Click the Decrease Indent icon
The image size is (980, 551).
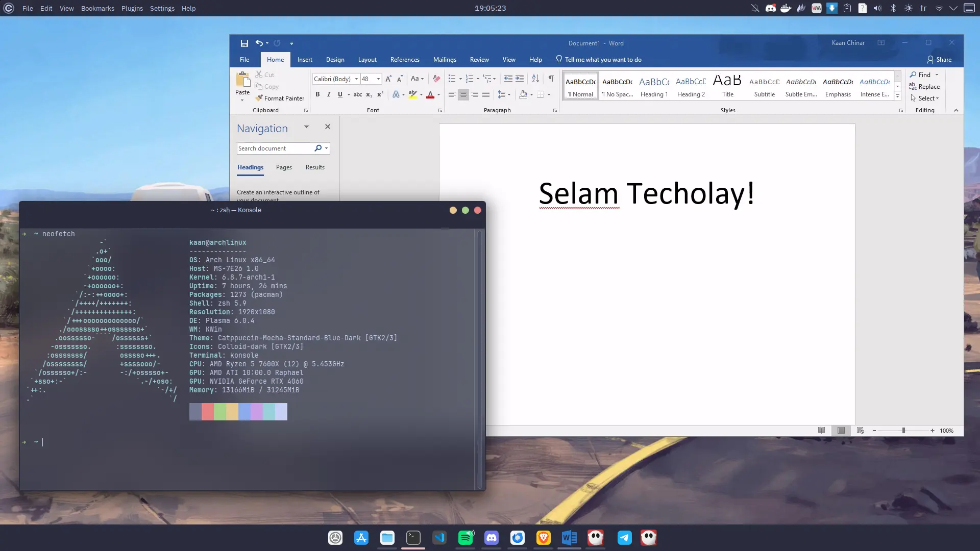point(508,79)
